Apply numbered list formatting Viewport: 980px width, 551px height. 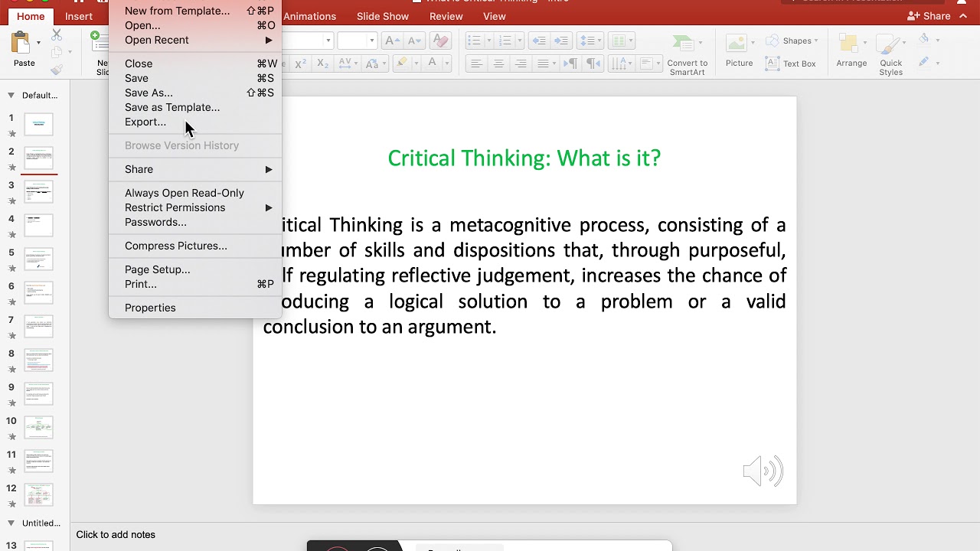[x=507, y=41]
